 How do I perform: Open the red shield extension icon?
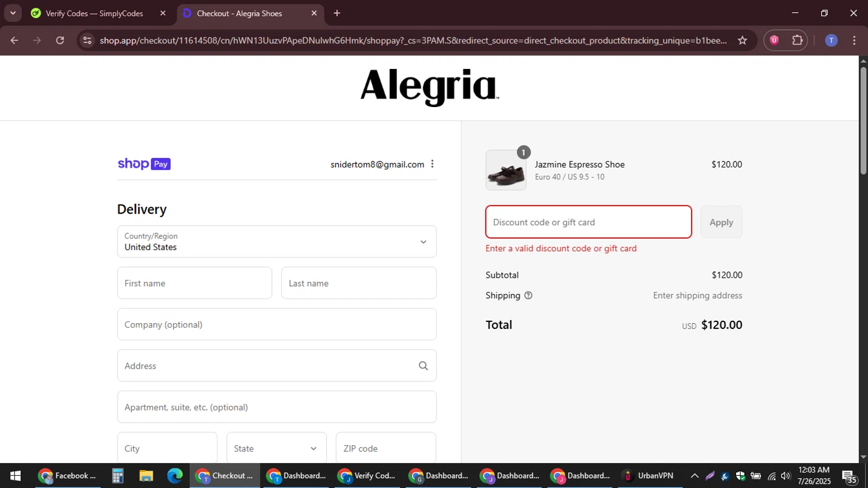click(x=774, y=41)
